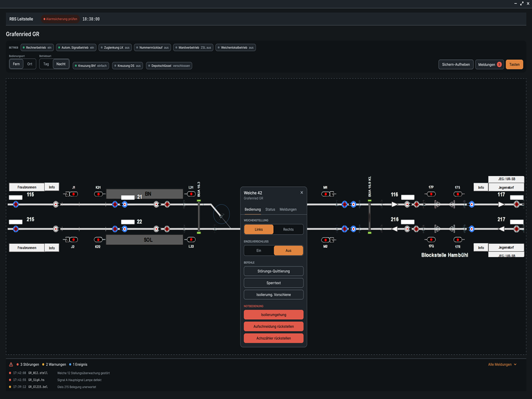Click Isolierung. Vorschiene button
Viewport: 532px width, 399px height.
[273, 294]
